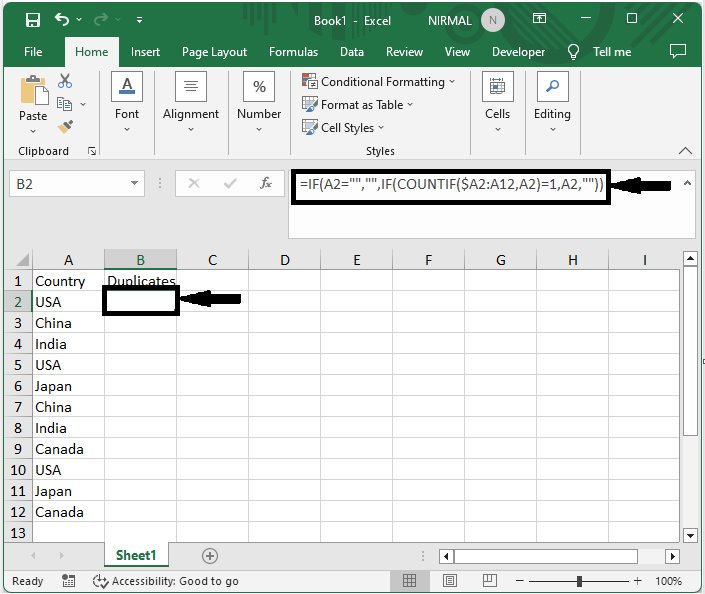
Task: Open the Name Box dropdown arrow
Action: coord(134,183)
